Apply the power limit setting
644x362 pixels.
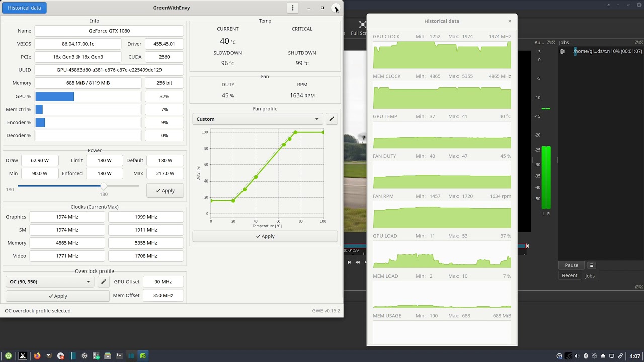coord(165,191)
